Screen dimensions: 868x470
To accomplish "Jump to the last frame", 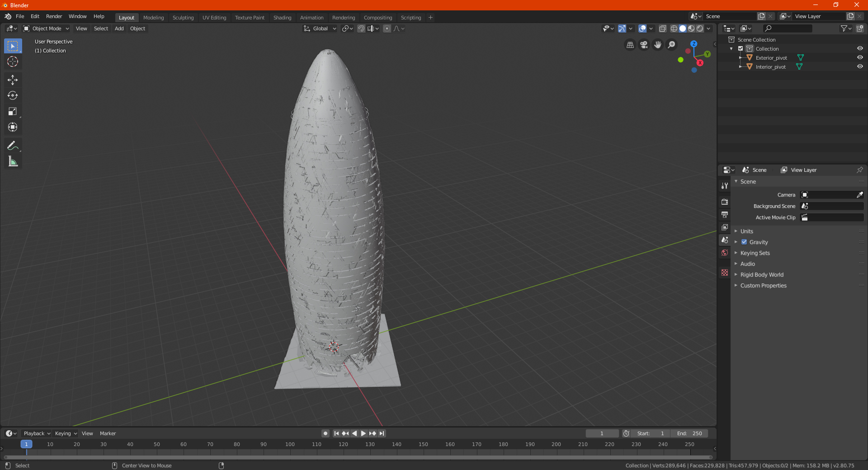I will (382, 433).
